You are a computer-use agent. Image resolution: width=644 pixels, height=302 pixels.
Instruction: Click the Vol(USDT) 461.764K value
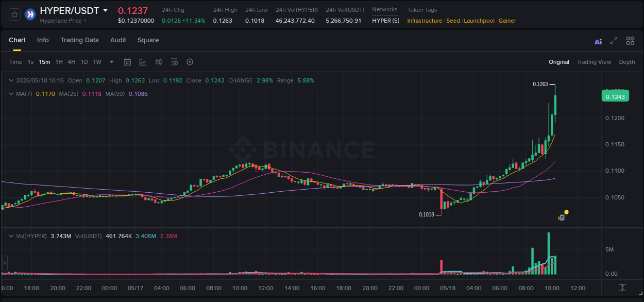tap(120, 236)
